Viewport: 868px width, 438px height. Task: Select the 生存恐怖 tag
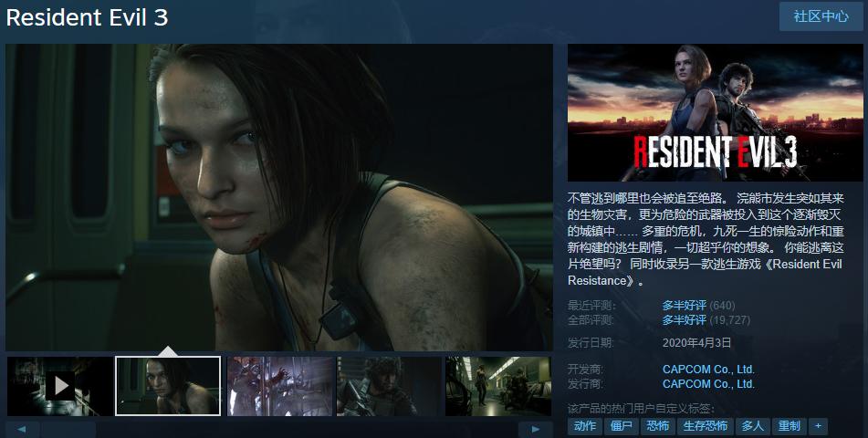pos(706,426)
